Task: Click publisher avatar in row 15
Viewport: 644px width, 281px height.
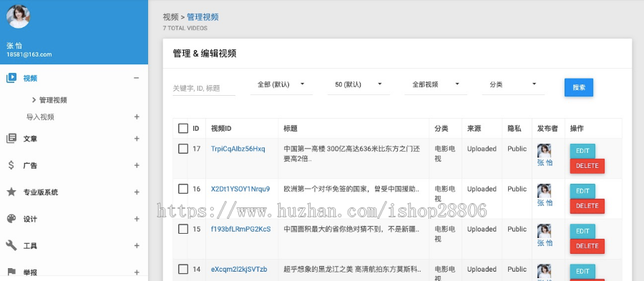Action: 545,231
